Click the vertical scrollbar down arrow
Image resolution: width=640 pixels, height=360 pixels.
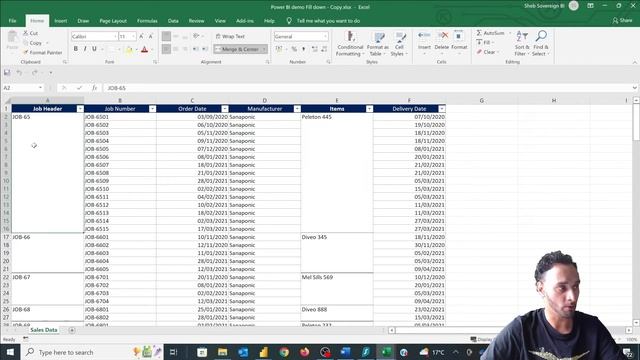636,322
